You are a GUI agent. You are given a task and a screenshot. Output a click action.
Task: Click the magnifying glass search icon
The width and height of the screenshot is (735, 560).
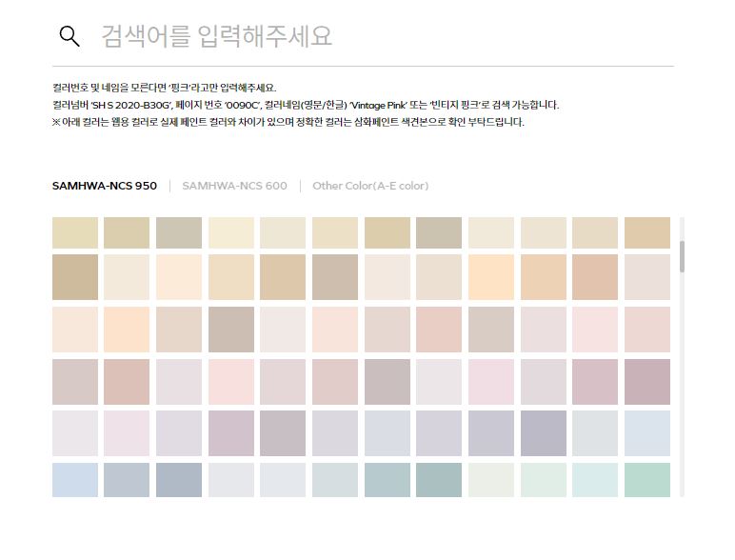(70, 36)
